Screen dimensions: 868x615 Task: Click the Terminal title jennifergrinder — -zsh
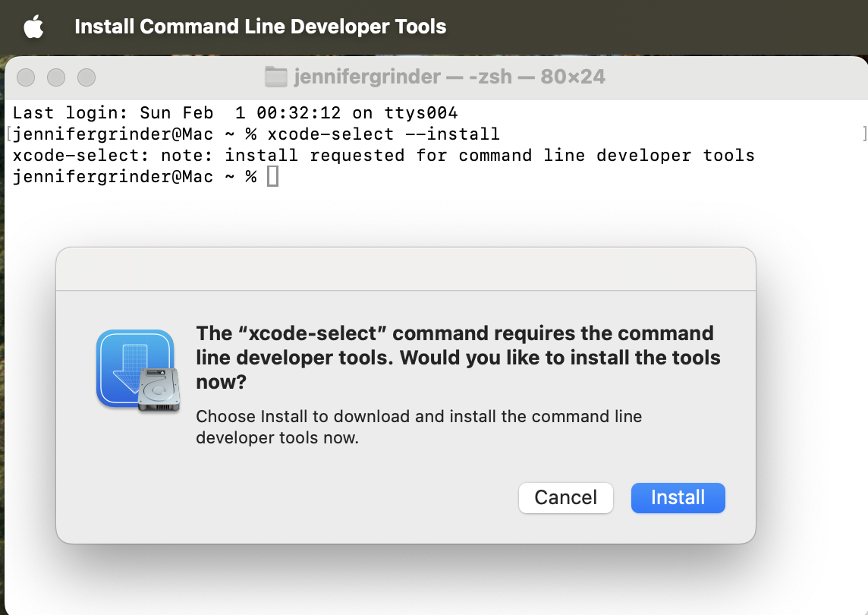click(x=449, y=77)
